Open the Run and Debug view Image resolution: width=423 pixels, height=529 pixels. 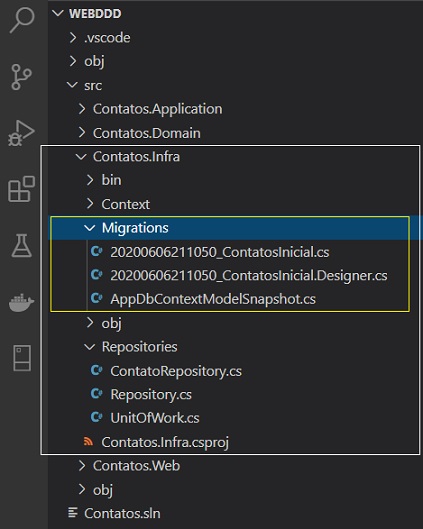tap(22, 133)
